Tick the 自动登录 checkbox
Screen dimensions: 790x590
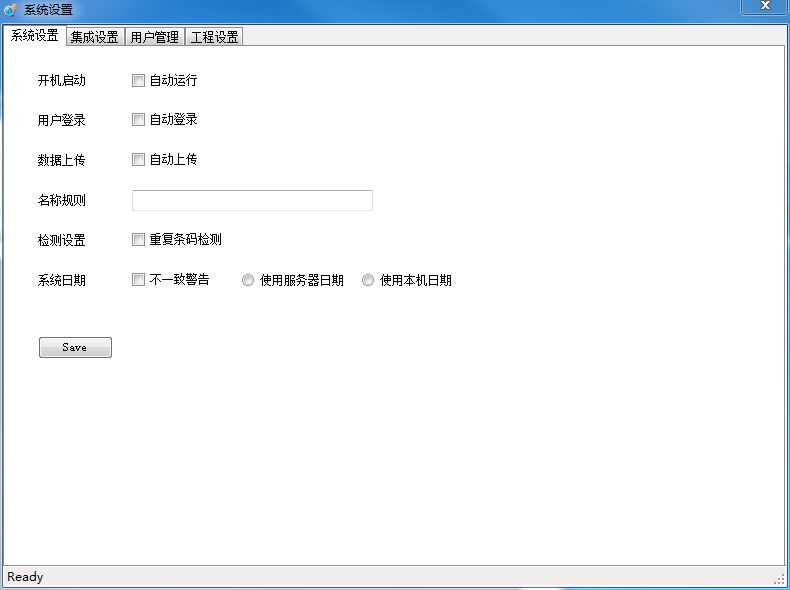point(139,120)
